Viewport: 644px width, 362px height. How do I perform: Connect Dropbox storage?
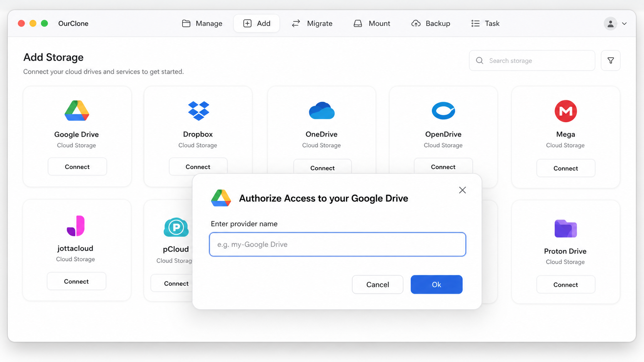tap(198, 167)
